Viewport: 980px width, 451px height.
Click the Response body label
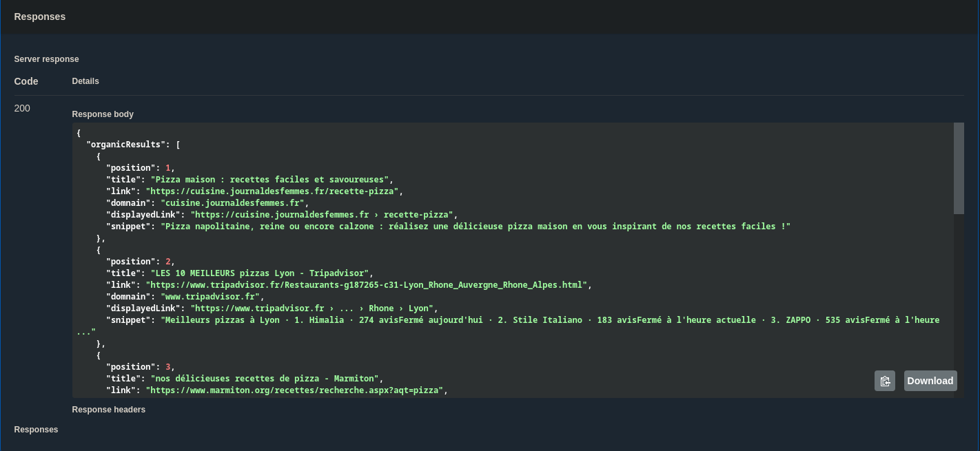pos(103,114)
